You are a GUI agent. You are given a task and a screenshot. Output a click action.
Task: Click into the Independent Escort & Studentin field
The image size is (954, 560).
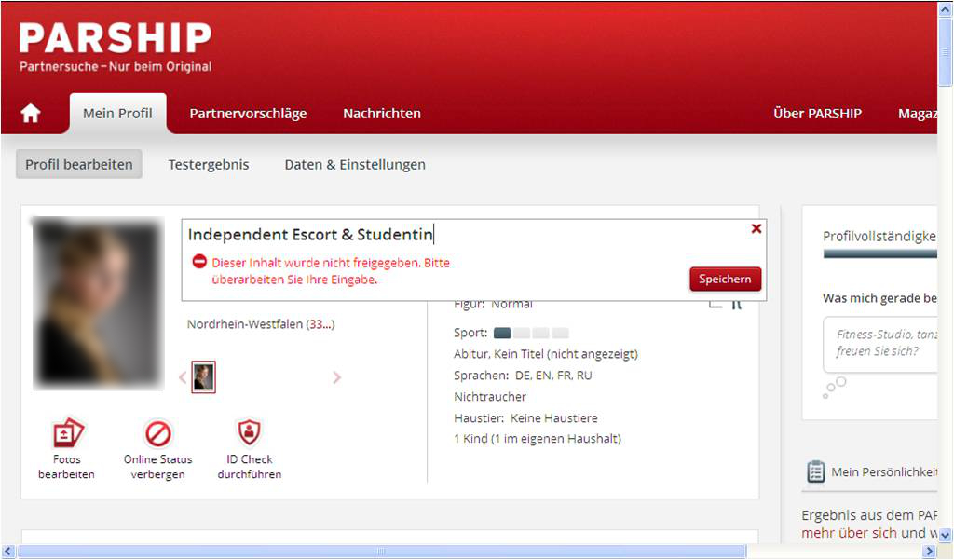tap(311, 235)
